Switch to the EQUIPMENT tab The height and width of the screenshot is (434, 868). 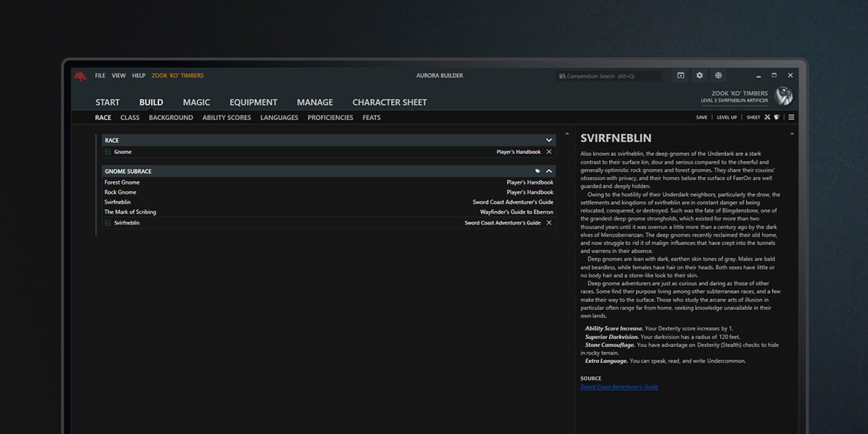[253, 102]
